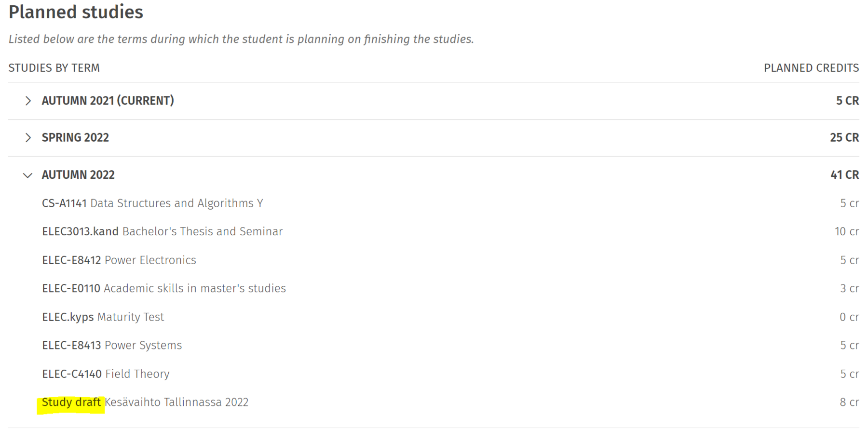
Task: Open the Kesävaihto Tallinnassa 2022 study draft
Action: [176, 402]
